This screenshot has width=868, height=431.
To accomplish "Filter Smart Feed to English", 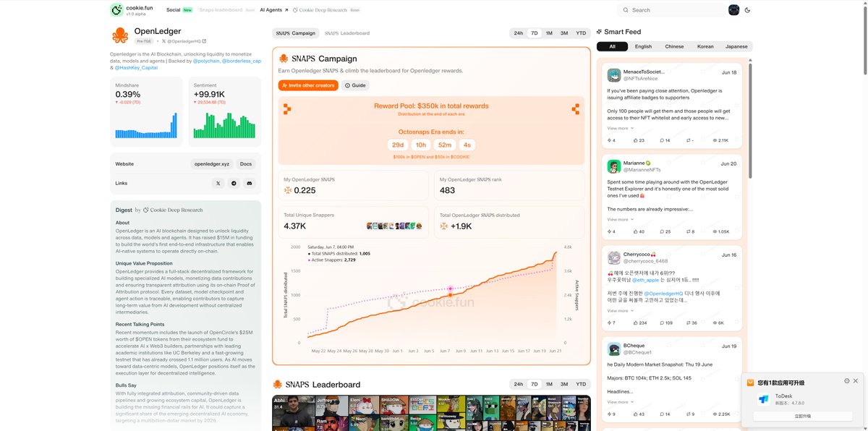I will point(643,46).
